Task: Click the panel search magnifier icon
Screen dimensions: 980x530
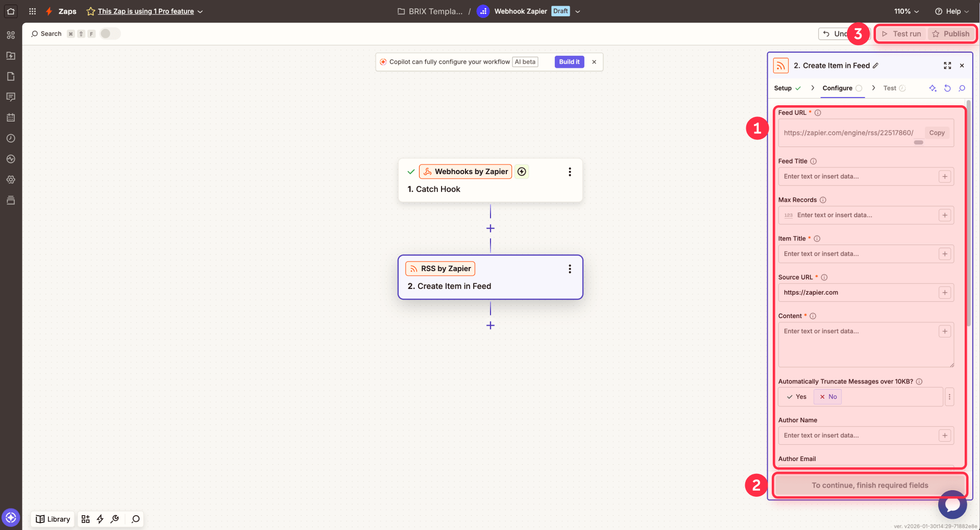Action: pyautogui.click(x=962, y=88)
